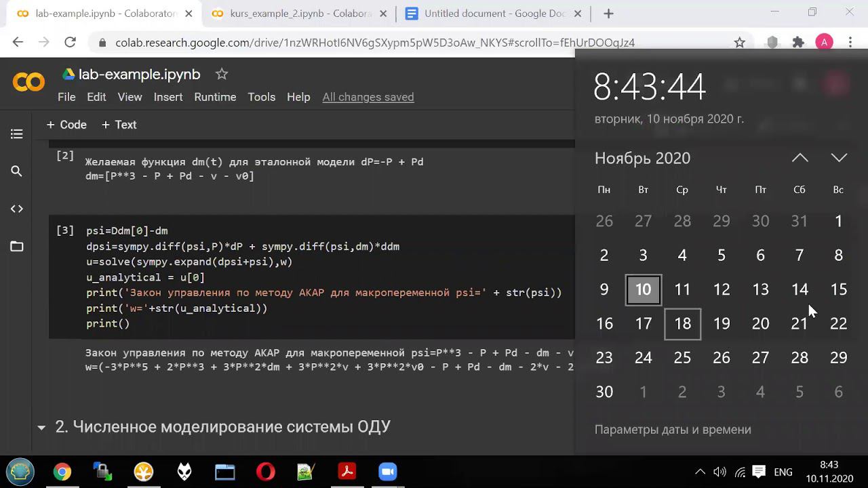Open Zoom from the taskbar
The width and height of the screenshot is (868, 488).
click(x=388, y=472)
